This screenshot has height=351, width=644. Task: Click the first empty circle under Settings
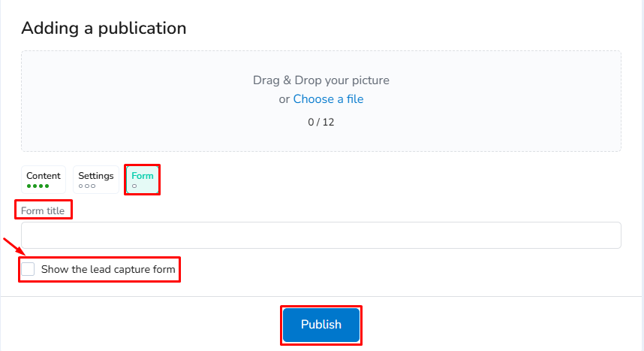pos(81,186)
